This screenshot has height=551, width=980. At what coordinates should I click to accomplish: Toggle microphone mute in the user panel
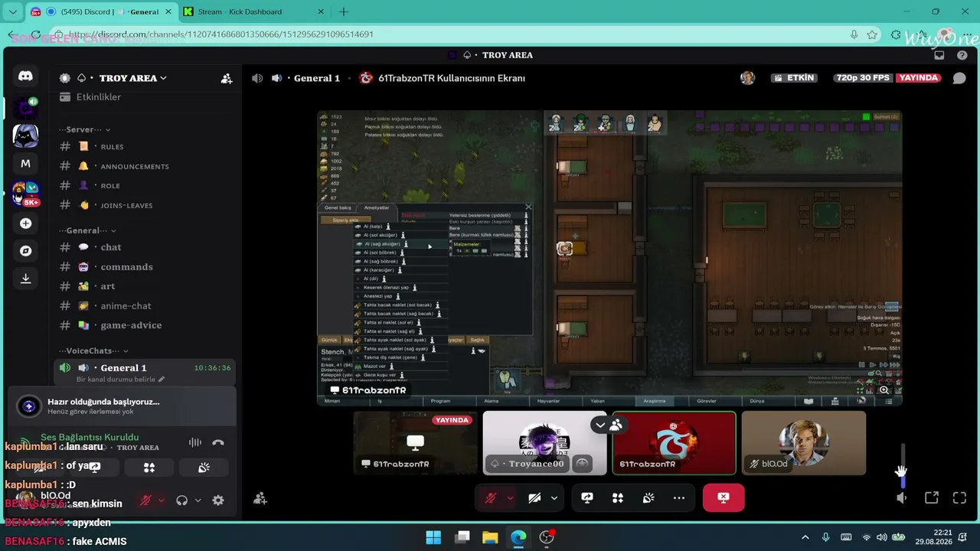point(145,500)
